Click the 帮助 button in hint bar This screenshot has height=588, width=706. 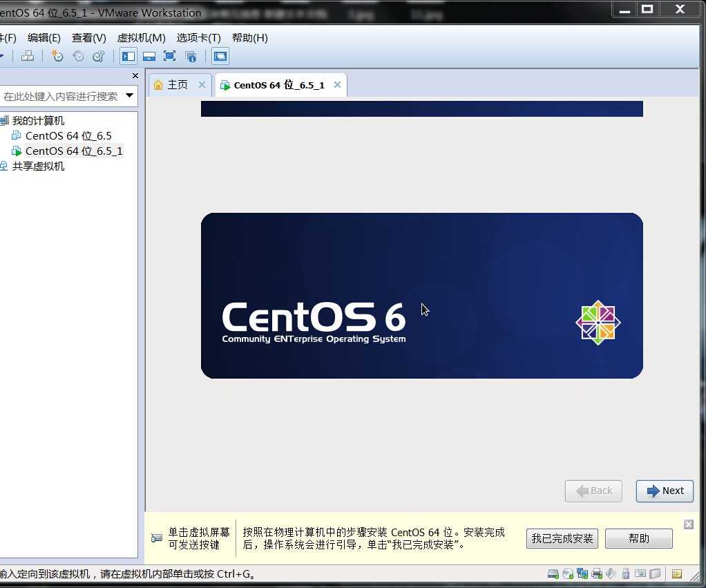pos(639,538)
